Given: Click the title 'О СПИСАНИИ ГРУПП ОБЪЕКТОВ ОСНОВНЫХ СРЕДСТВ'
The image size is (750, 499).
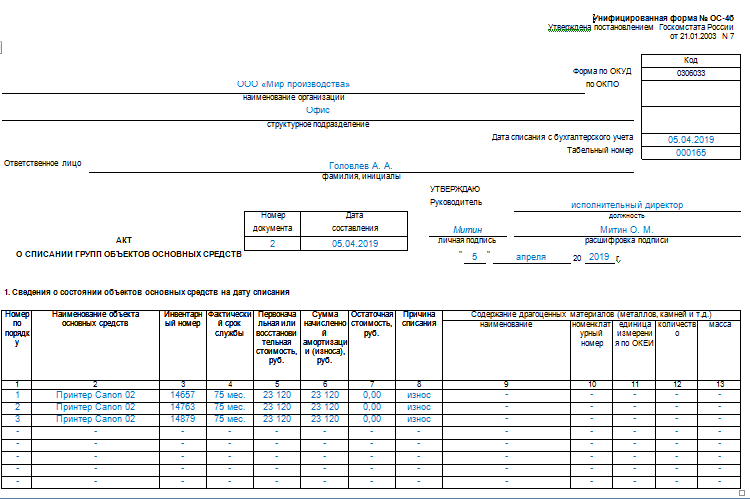Looking at the screenshot, I should coord(129,254).
